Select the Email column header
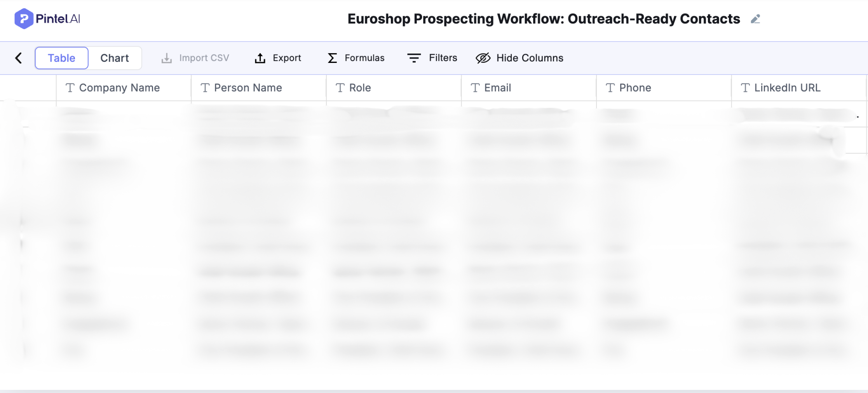Screen dimensions: 868x393 (x=497, y=88)
